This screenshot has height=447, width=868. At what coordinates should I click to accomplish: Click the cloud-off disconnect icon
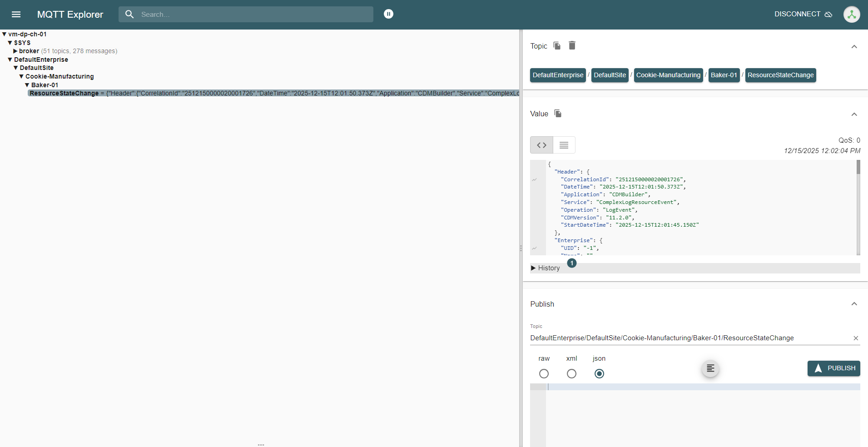[x=828, y=14]
